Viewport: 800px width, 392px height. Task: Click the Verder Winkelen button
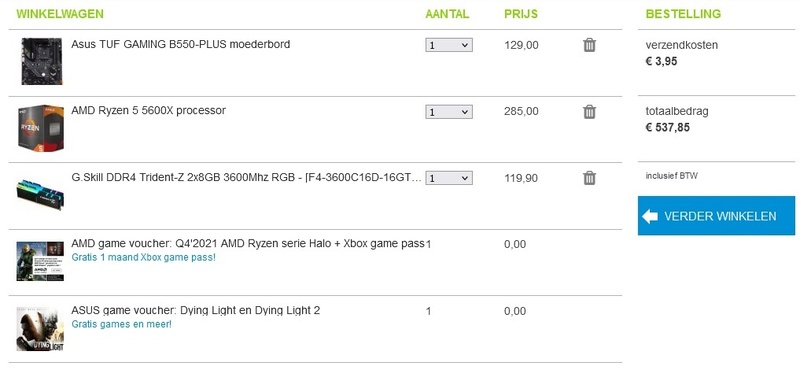pos(716,216)
